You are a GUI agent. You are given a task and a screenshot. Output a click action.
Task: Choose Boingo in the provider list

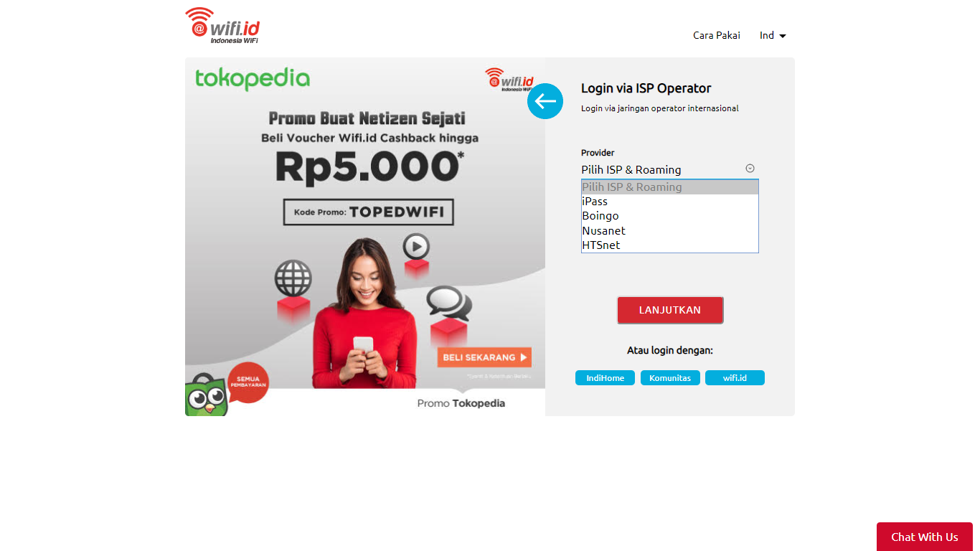669,216
